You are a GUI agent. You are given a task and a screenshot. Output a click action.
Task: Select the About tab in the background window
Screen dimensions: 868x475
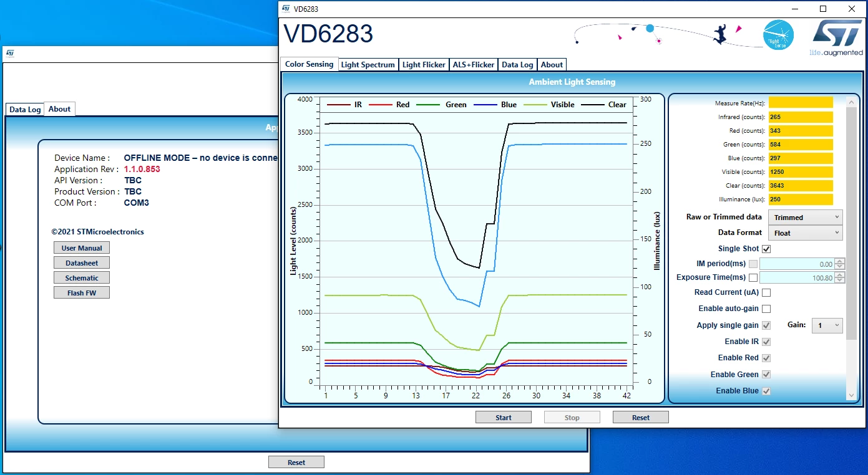(60, 109)
